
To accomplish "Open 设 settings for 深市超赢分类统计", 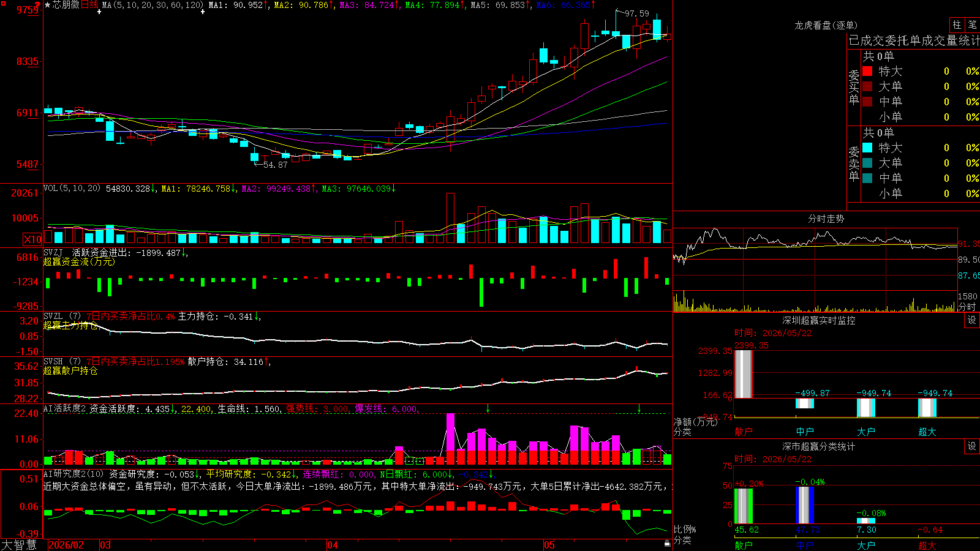I will pyautogui.click(x=972, y=446).
